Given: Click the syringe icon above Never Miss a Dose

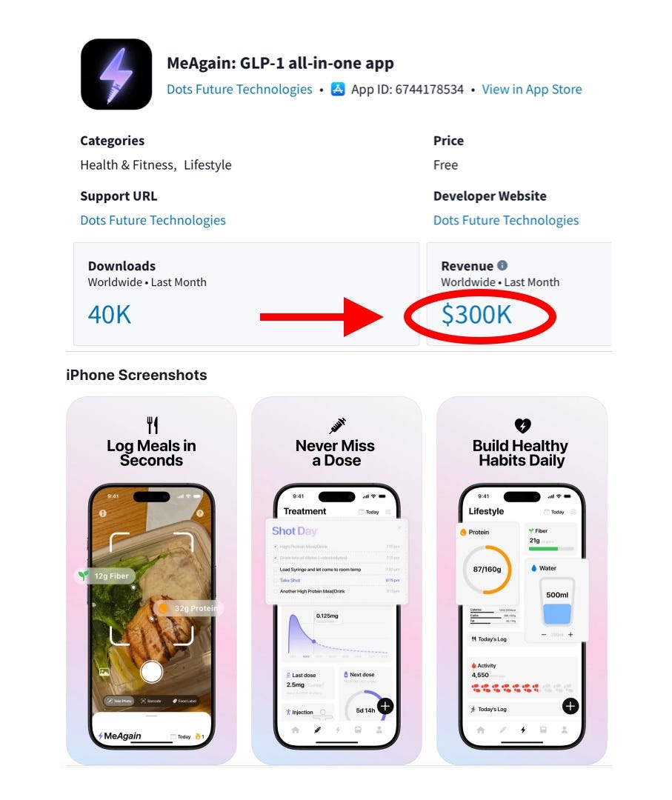Looking at the screenshot, I should (337, 424).
